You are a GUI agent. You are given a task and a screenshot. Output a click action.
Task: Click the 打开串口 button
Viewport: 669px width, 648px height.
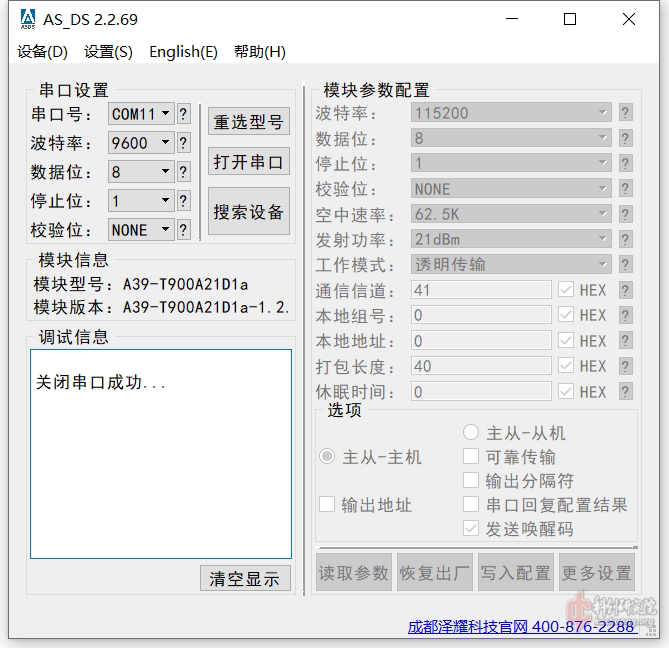pyautogui.click(x=248, y=162)
